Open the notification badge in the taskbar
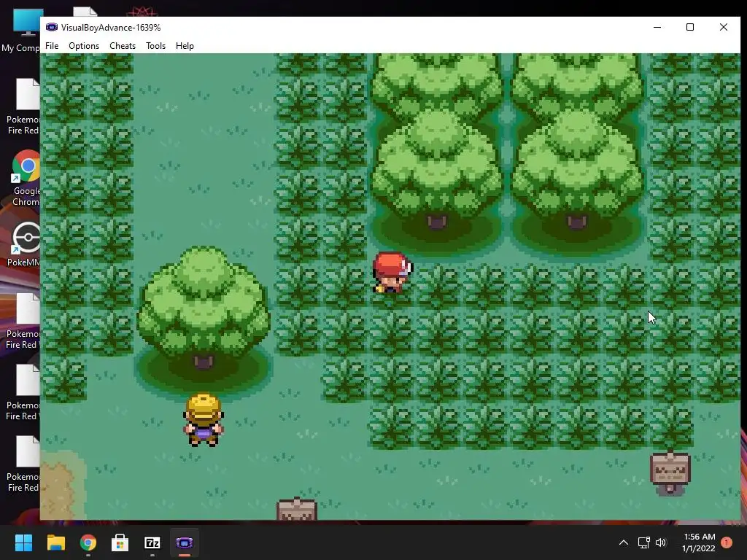This screenshot has height=560, width=747. pyautogui.click(x=727, y=542)
